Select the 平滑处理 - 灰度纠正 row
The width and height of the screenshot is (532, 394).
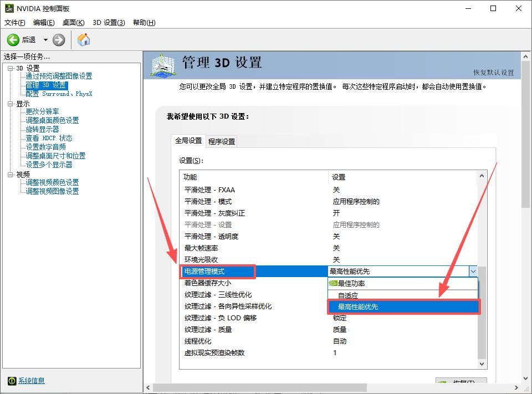(329, 213)
